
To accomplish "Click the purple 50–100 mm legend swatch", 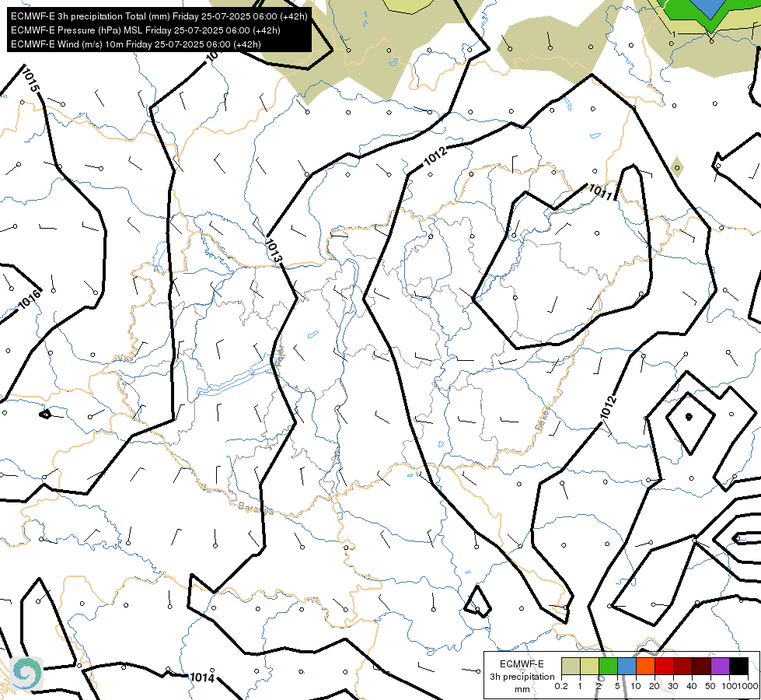I will [x=721, y=666].
